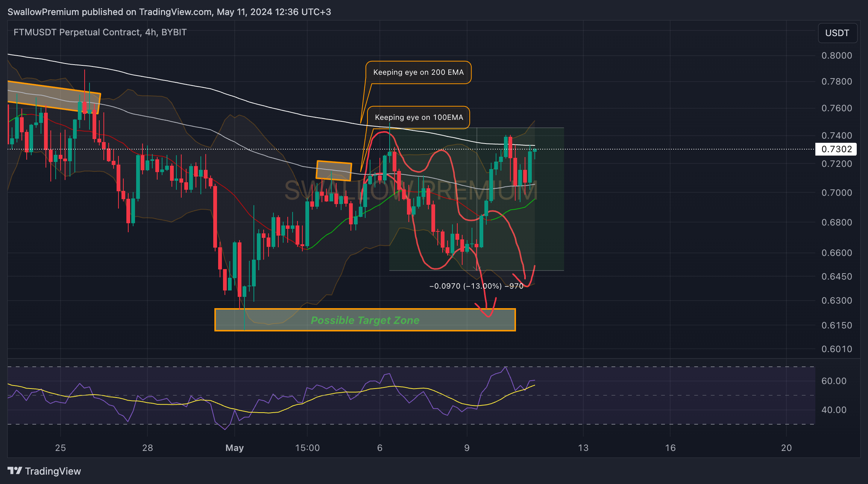Click the 16 date label on time axis
Screen dimensions: 868x484
(670, 448)
